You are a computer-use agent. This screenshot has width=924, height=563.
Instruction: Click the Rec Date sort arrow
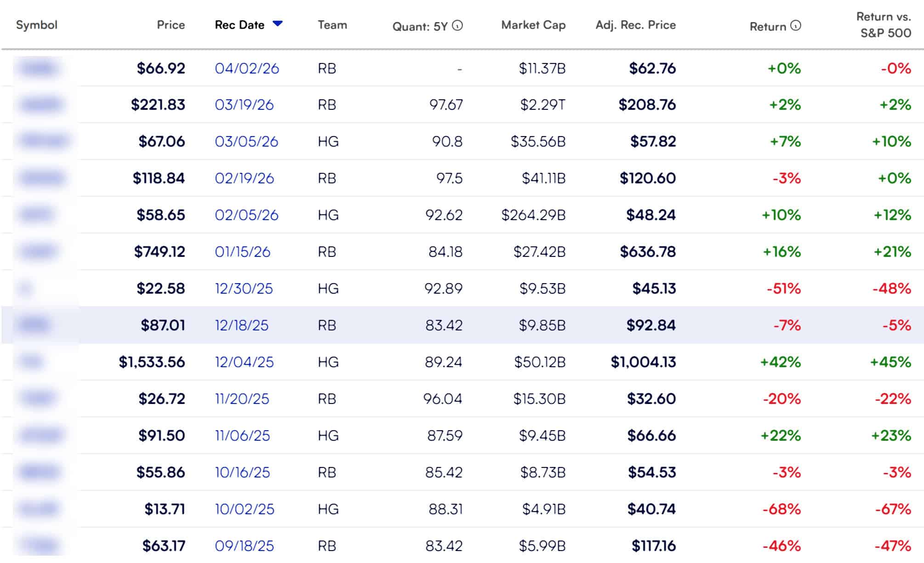(277, 23)
